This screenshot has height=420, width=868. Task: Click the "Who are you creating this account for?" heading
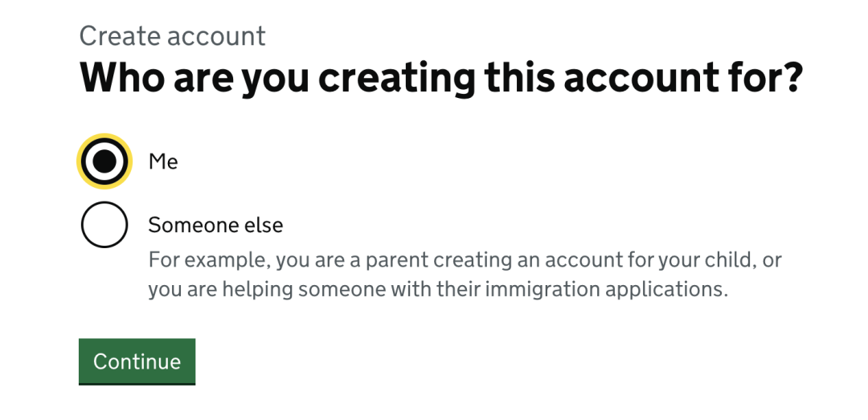[441, 78]
